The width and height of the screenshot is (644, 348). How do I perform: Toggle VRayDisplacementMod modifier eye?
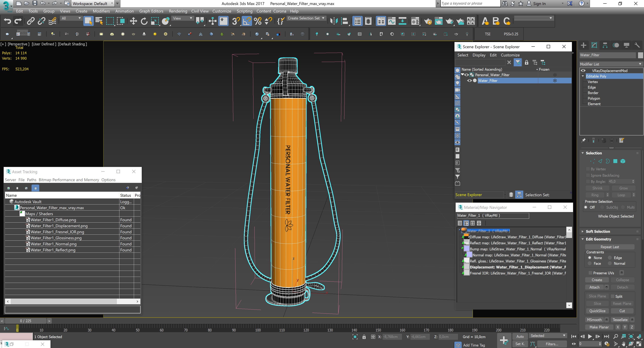pyautogui.click(x=583, y=71)
